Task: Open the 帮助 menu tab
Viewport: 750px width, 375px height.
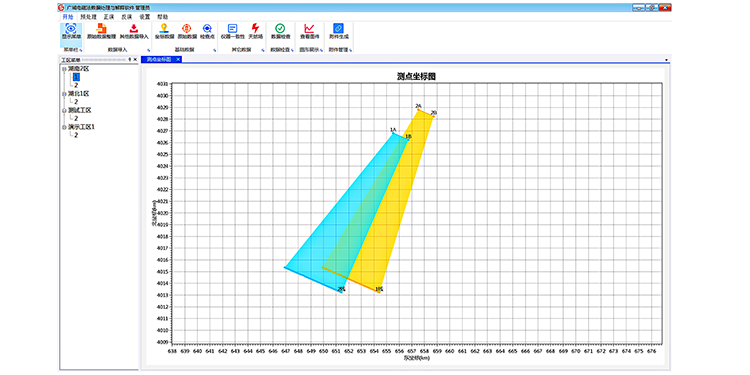Action: point(163,16)
